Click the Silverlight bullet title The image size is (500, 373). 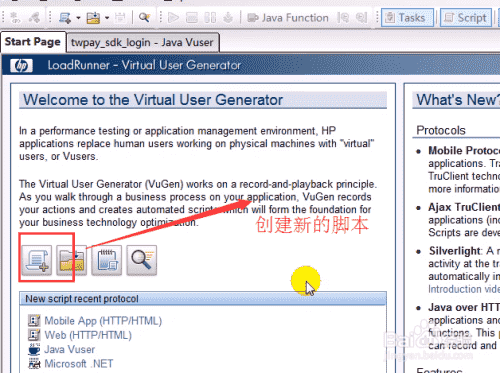455,251
